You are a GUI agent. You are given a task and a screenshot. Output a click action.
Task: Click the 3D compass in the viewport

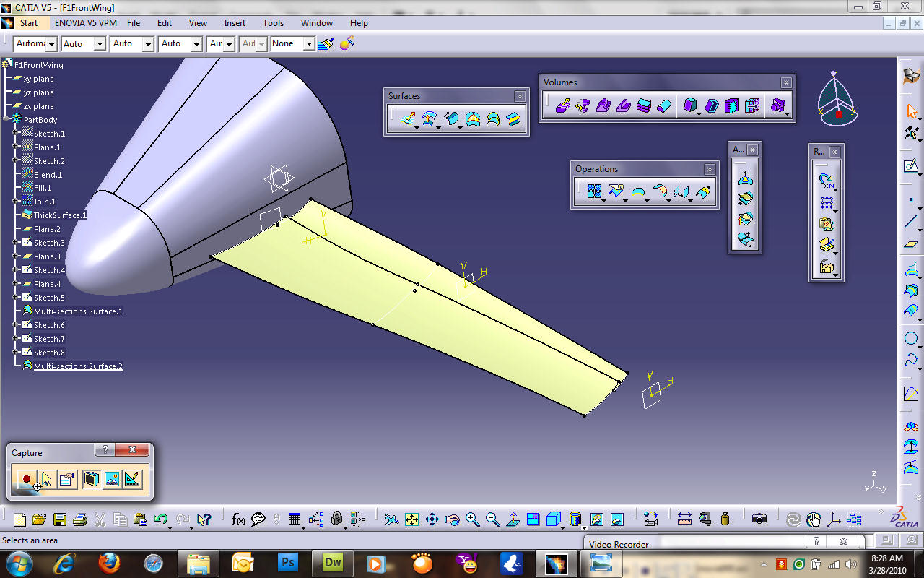pos(837,100)
